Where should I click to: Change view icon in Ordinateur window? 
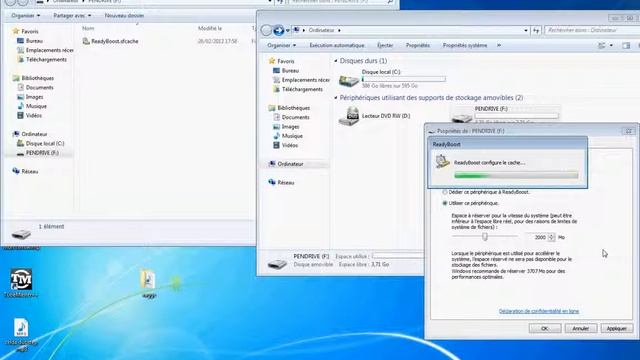602,45
